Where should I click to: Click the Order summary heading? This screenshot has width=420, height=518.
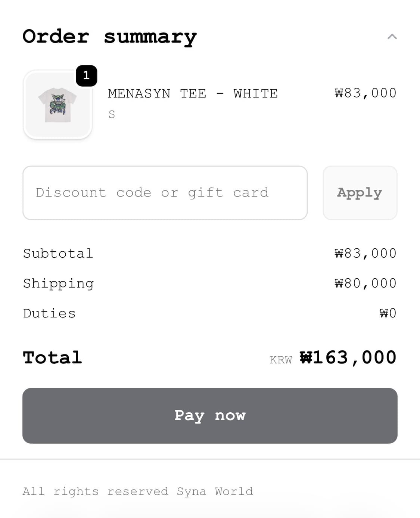109,37
